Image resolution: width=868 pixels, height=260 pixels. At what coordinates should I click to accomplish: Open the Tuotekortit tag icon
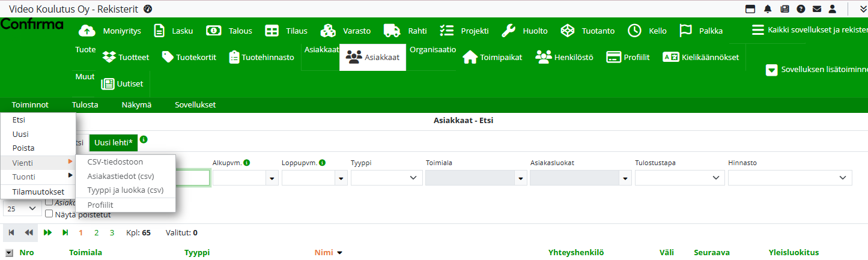pos(168,57)
